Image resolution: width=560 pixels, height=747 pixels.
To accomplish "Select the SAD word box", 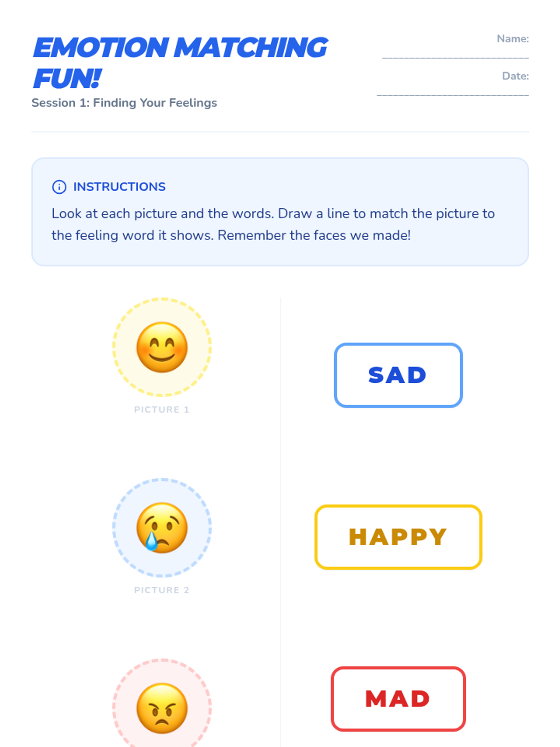I will 398,375.
